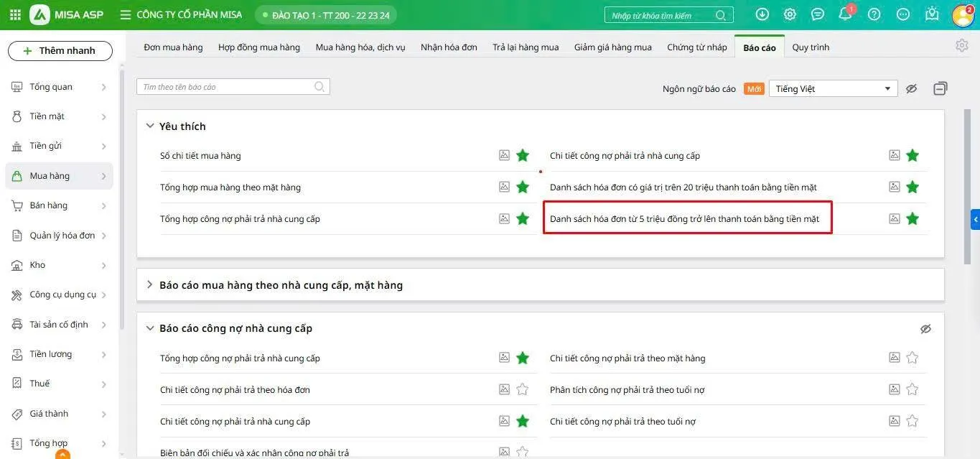Viewport: 980px width, 459px height.
Task: Favorite Chi tiết công nợ phải trả theo hóa đơn
Action: pos(523,389)
